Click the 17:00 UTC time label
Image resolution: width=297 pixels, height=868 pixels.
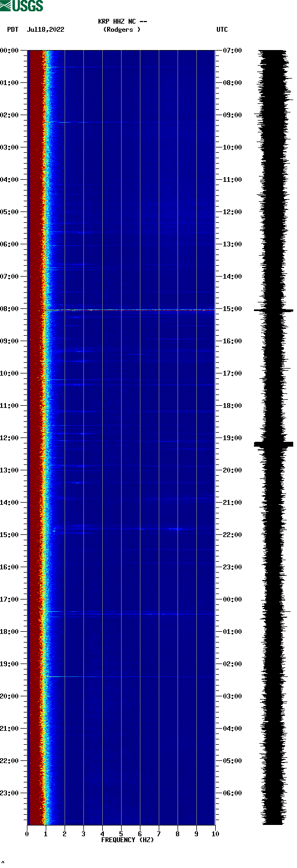pyautogui.click(x=232, y=373)
